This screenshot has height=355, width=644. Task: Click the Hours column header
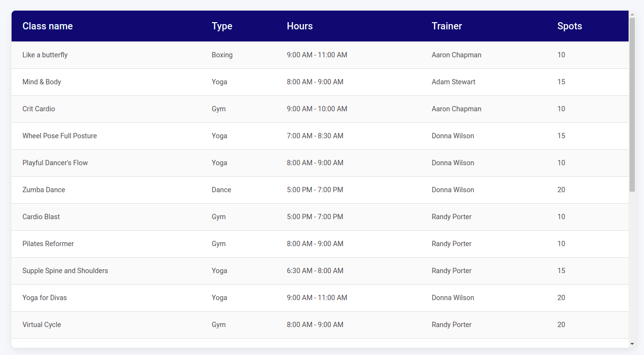click(x=300, y=26)
